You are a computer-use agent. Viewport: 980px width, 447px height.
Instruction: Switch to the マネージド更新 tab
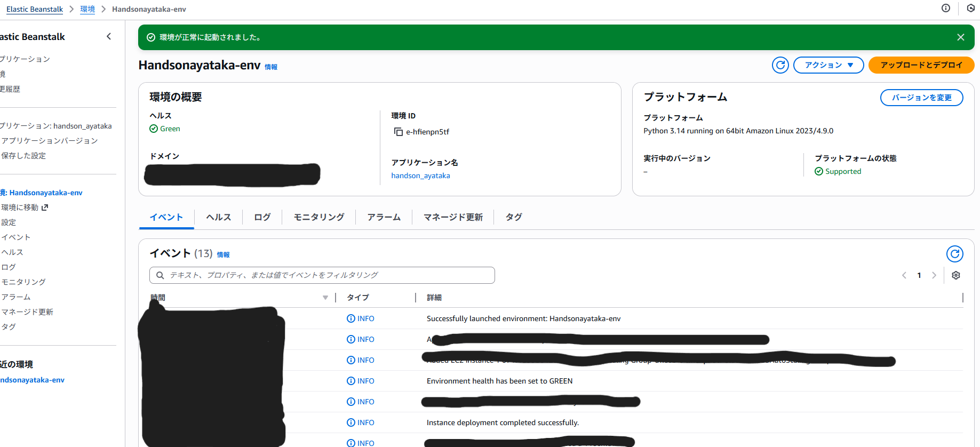[453, 217]
